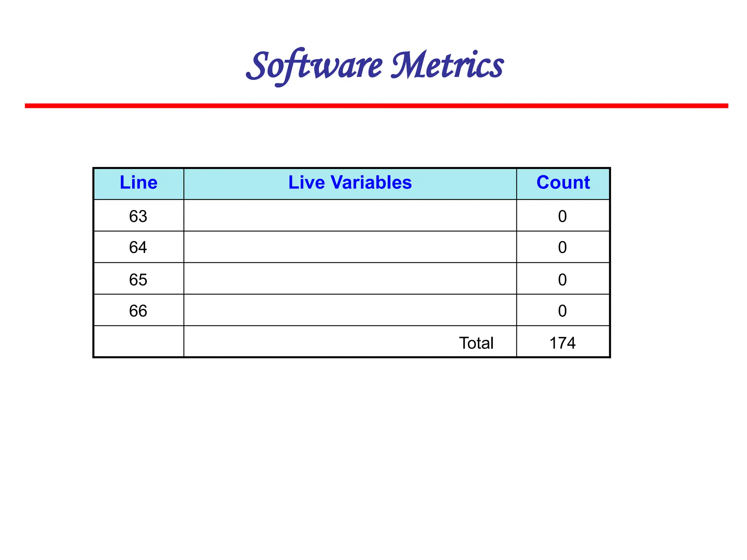Click the Total label in the table
747x560 pixels.
click(x=476, y=343)
